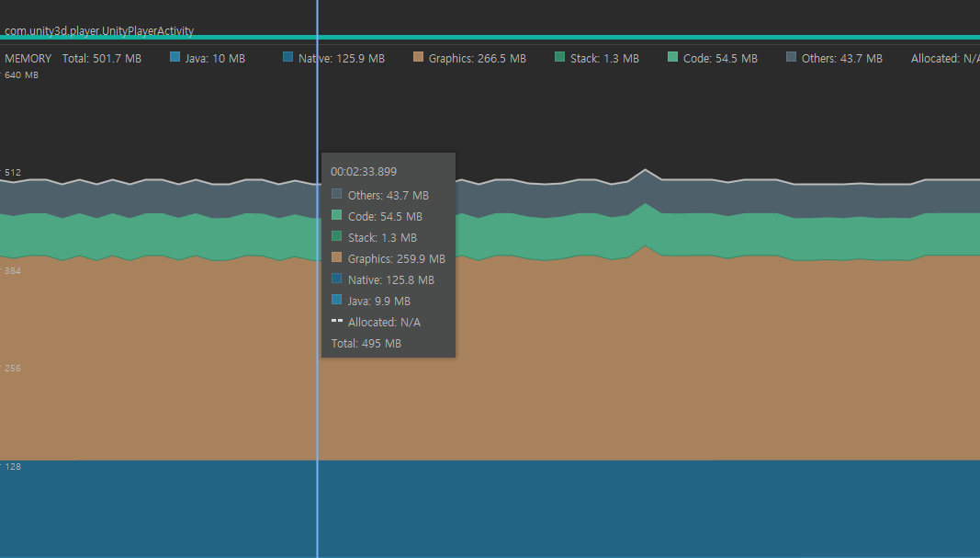Click tooltip entry Native: 125.8 MB
This screenshot has height=558, width=980.
382,280
